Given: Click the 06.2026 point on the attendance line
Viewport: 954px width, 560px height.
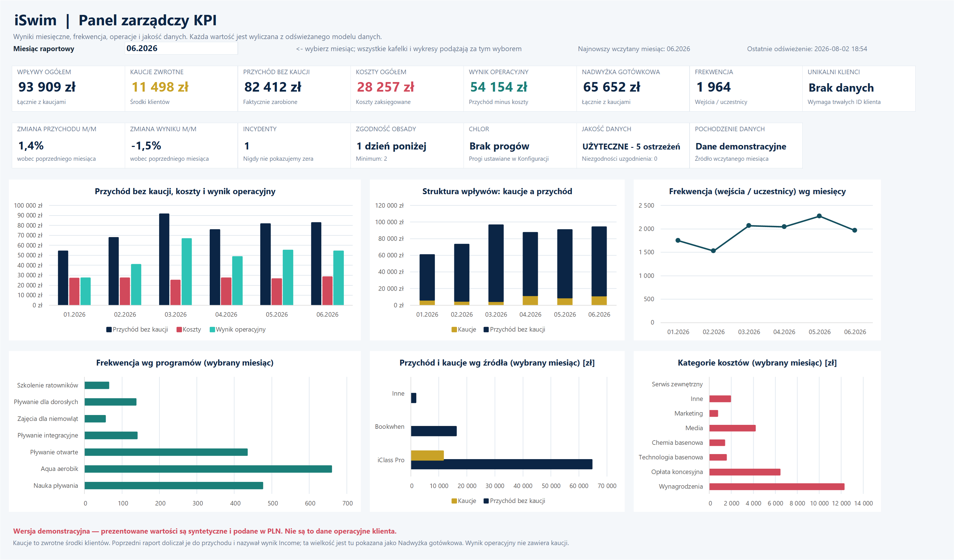Looking at the screenshot, I should (x=854, y=230).
